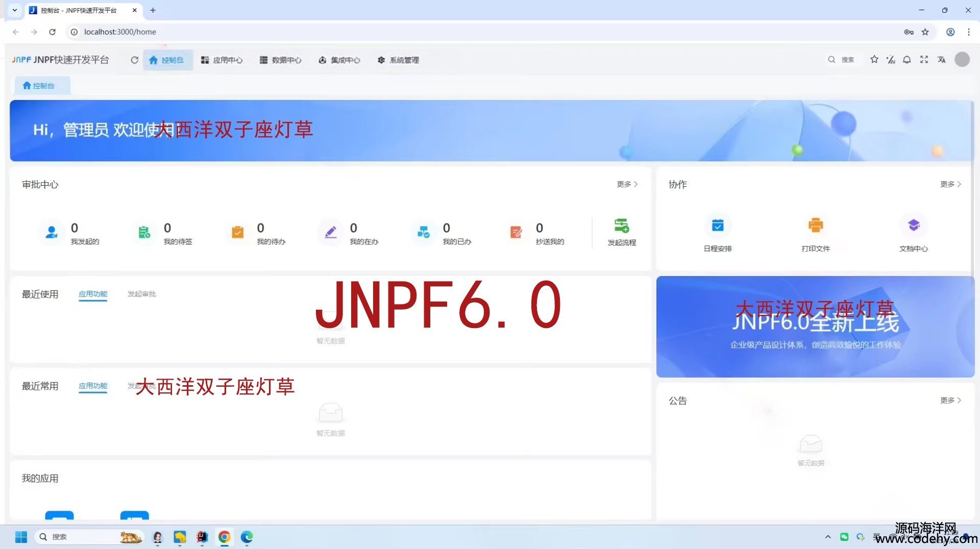Open 打印文件 icon in 协作
This screenshot has height=549, width=980.
coord(816,226)
